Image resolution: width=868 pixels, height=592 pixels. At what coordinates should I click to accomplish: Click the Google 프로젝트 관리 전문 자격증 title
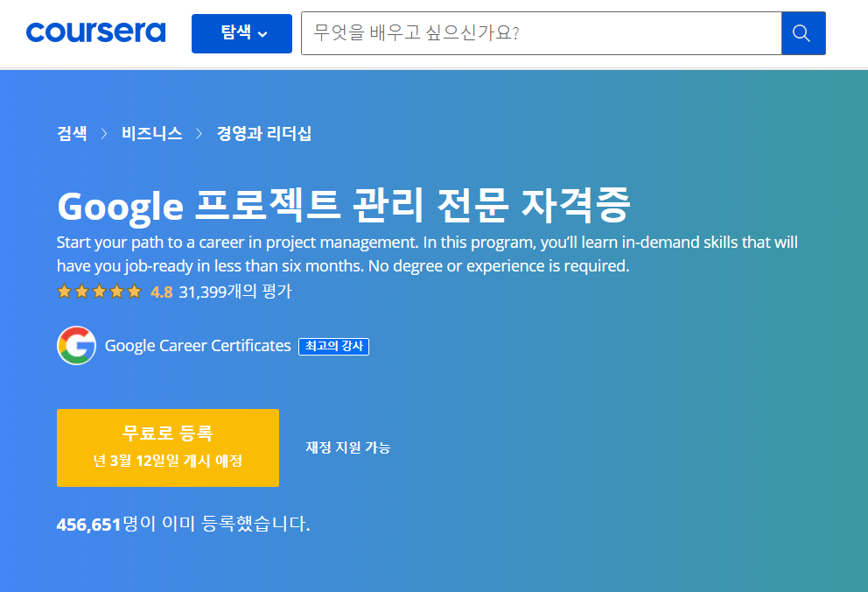(344, 206)
